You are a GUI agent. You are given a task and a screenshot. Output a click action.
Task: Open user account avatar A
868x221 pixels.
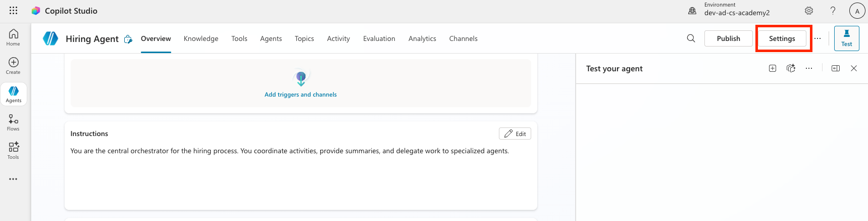pos(857,11)
